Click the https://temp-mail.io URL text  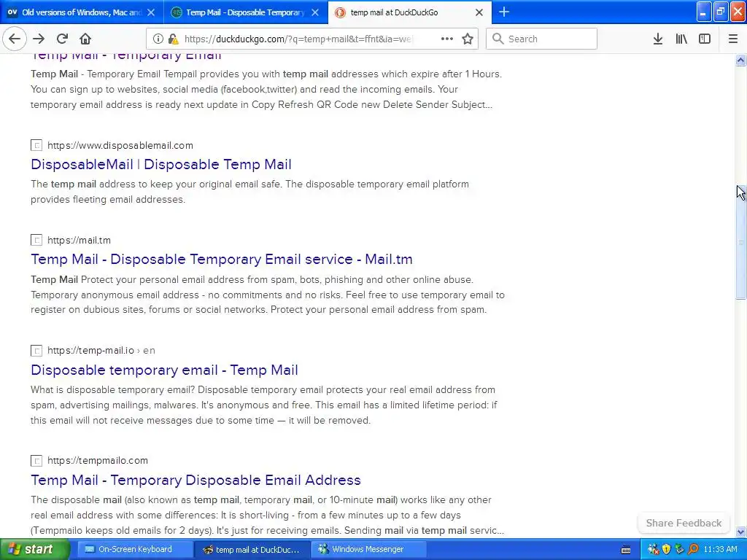tap(90, 351)
